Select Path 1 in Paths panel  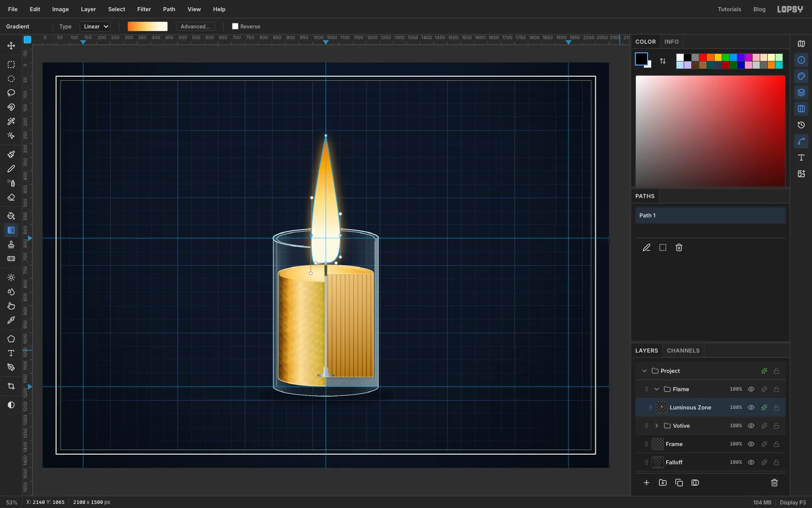(x=710, y=215)
